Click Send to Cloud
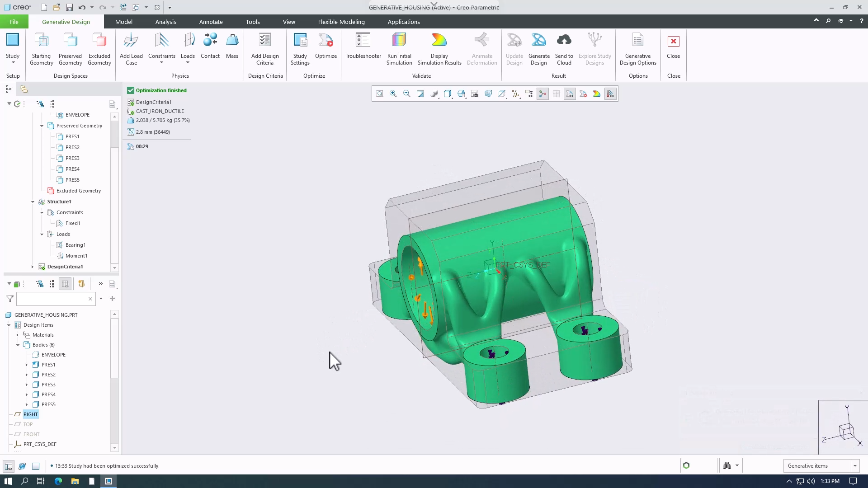The height and width of the screenshot is (488, 868). pyautogui.click(x=564, y=49)
